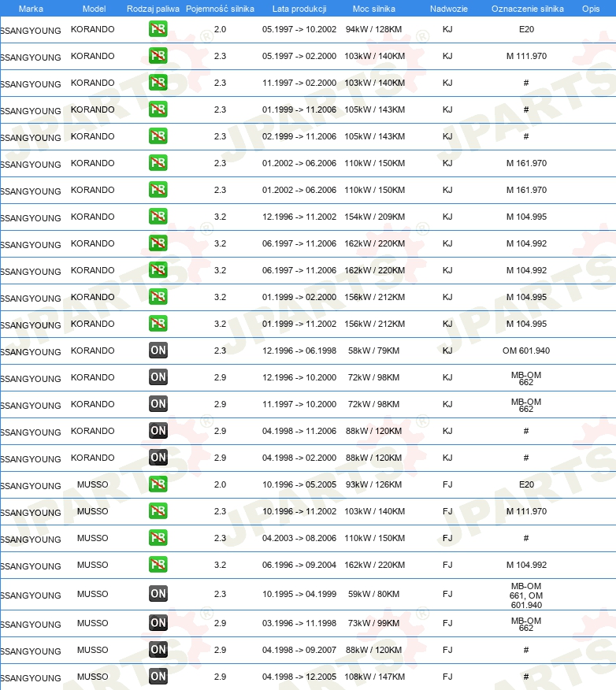This screenshot has width=616, height=690.
Task: Click ON diesel icon in Musso 108kW / 147KM row
Action: tap(158, 677)
